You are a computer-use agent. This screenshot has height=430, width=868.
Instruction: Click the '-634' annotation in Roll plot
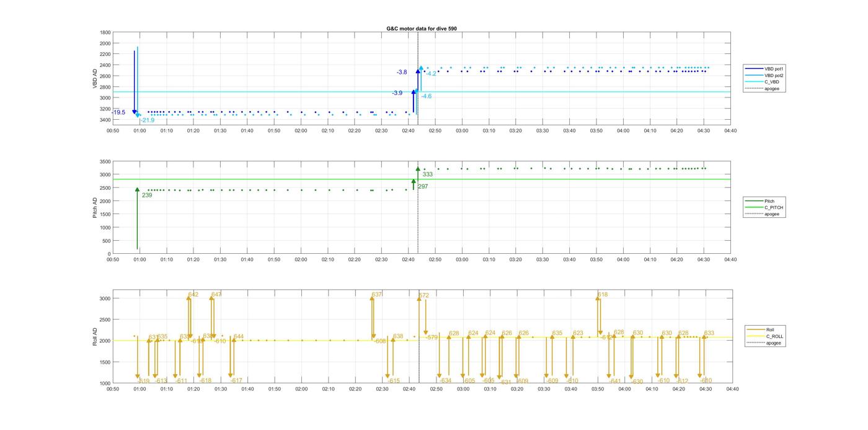click(x=446, y=381)
